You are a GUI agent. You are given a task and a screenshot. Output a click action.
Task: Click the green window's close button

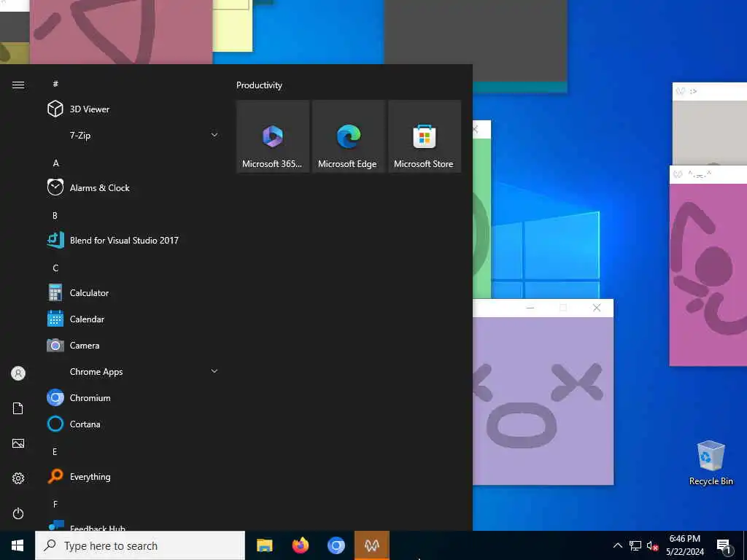(476, 129)
